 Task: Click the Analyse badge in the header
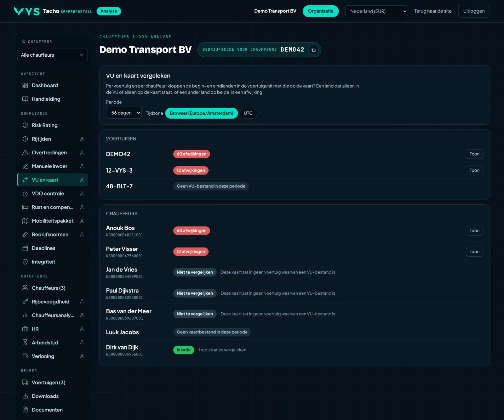tap(109, 11)
